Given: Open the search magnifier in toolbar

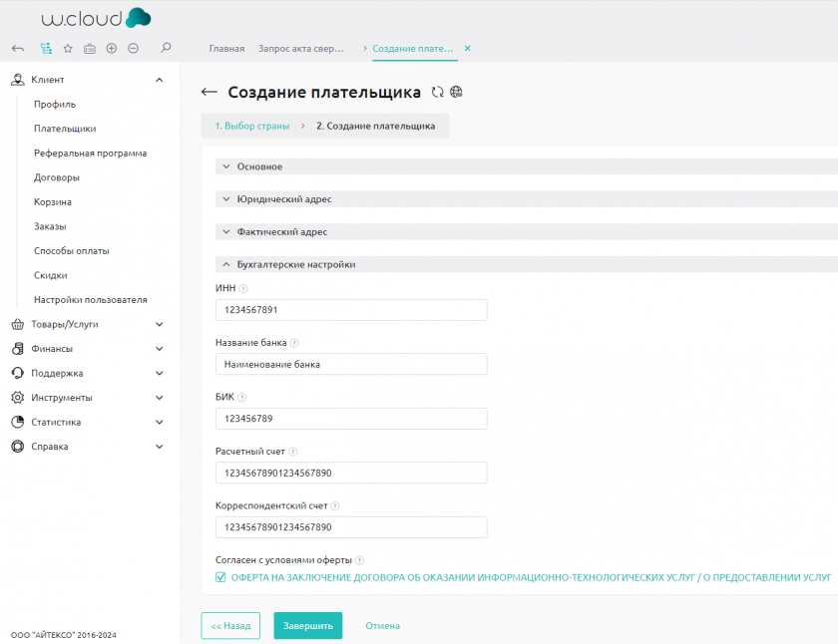Looking at the screenshot, I should point(166,48).
